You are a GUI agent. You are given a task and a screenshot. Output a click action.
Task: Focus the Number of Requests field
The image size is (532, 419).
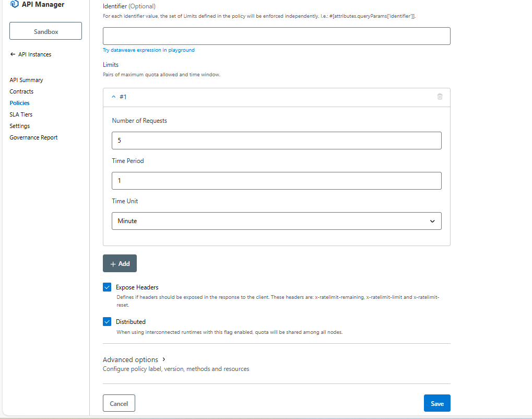point(276,141)
